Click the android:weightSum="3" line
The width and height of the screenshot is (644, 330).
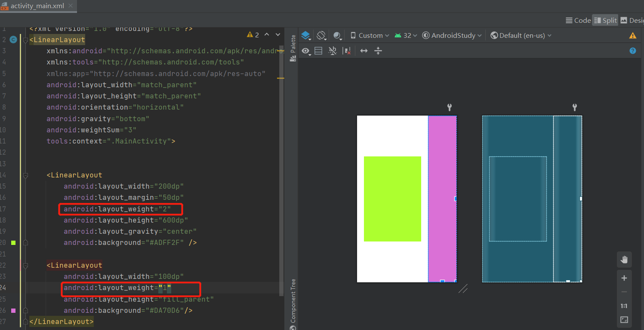click(x=92, y=130)
